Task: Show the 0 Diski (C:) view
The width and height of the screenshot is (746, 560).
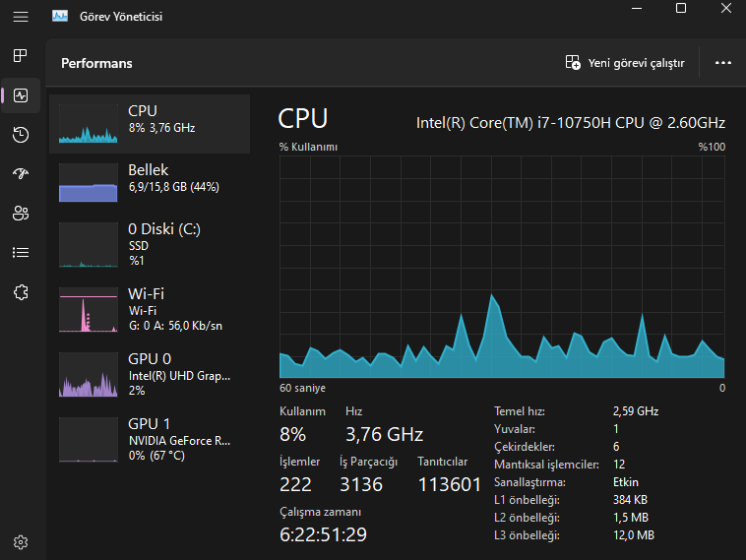Action: 150,243
